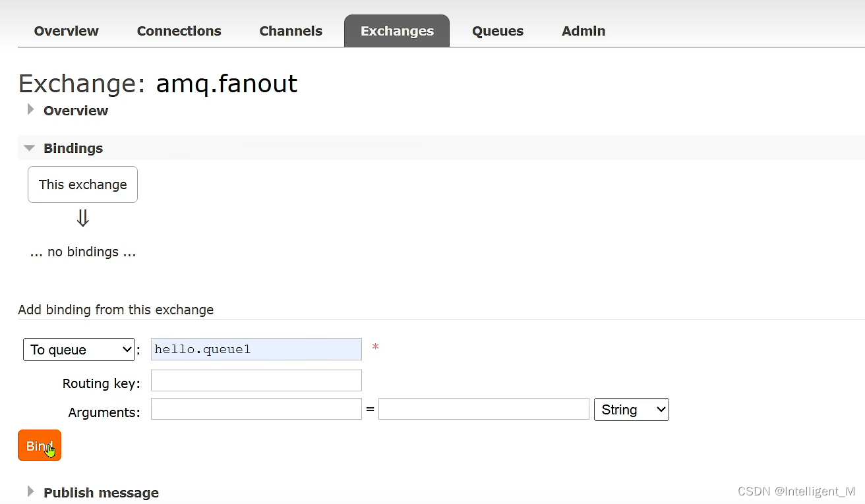Click the '... no bindings ...' text
This screenshot has width=865, height=504.
pos(83,252)
